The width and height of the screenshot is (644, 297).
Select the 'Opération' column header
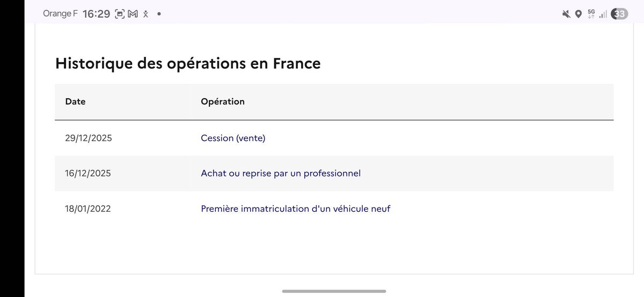click(x=222, y=101)
